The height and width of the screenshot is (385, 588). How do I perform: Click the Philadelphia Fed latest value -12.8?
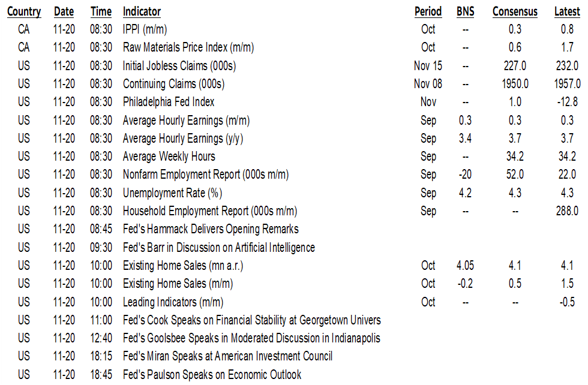(567, 102)
